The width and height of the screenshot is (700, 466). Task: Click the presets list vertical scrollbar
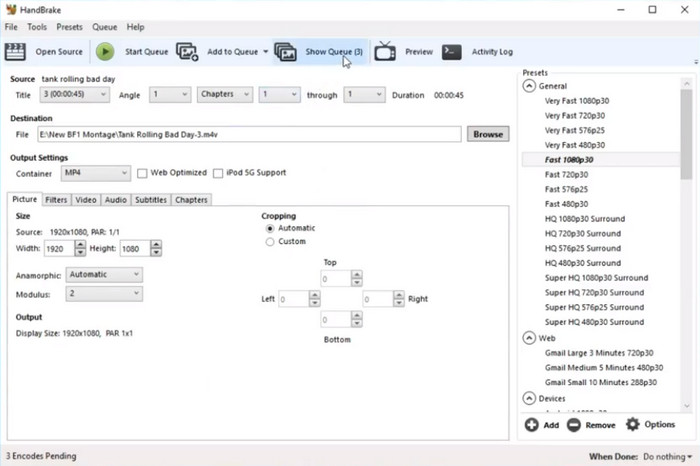[x=687, y=134]
